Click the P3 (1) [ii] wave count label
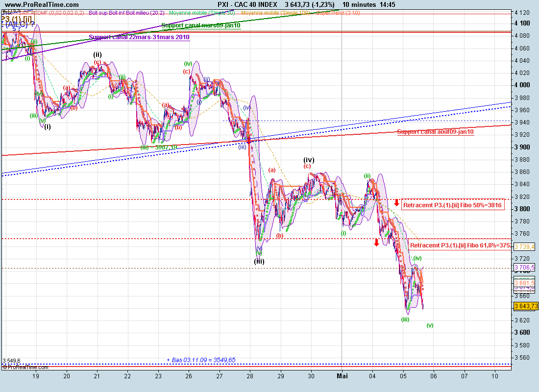The width and height of the screenshot is (539, 392). (17, 19)
